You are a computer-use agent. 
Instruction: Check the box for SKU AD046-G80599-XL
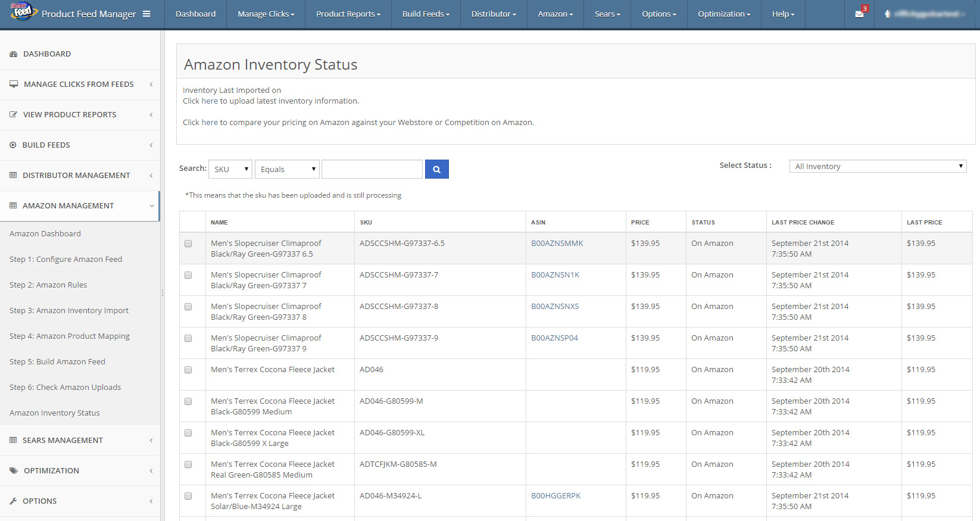[188, 433]
